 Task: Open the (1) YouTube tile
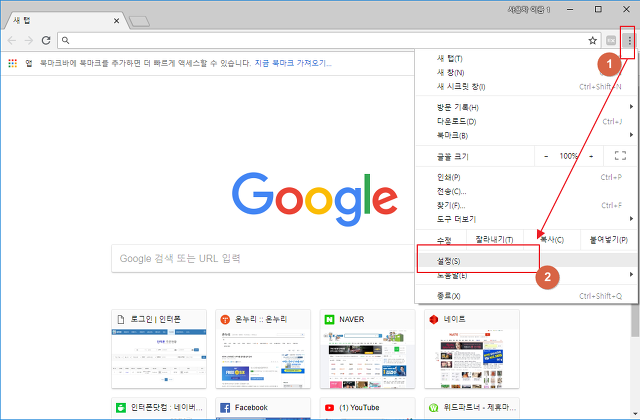pyautogui.click(x=367, y=408)
